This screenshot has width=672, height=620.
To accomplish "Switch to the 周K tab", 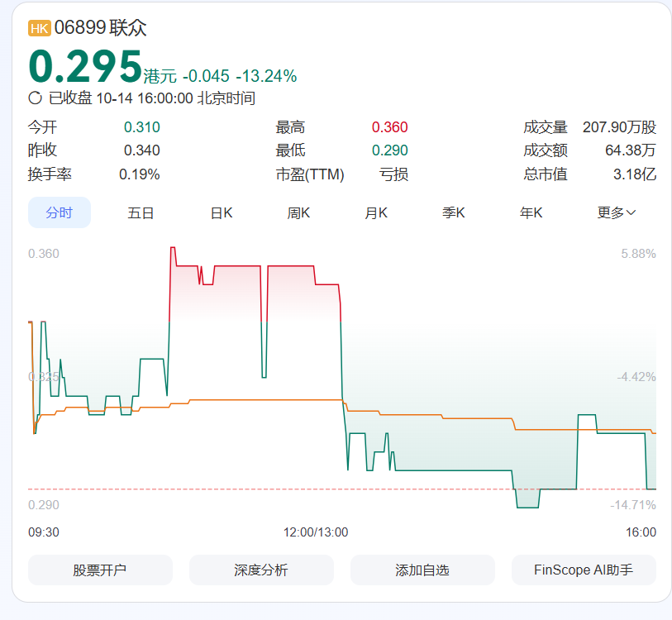I will coord(298,212).
